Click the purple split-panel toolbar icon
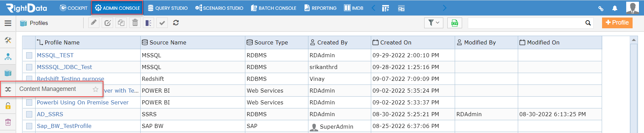The width and height of the screenshot is (644, 133). (148, 23)
